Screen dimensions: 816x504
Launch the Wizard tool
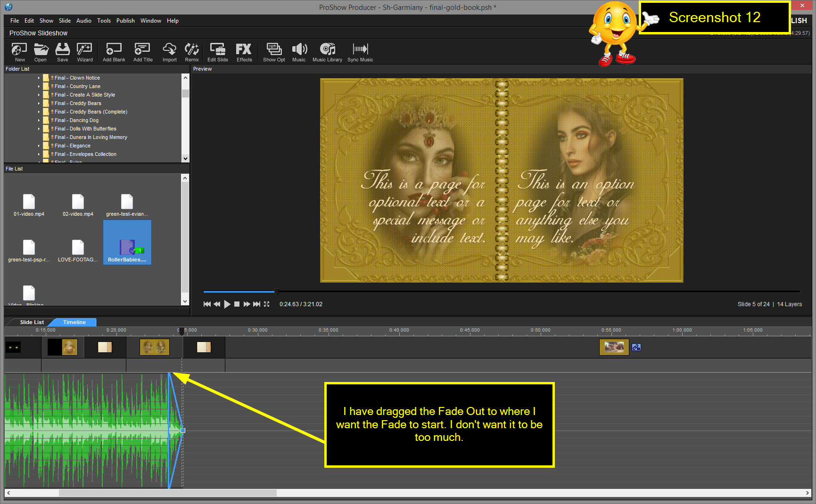(x=85, y=52)
